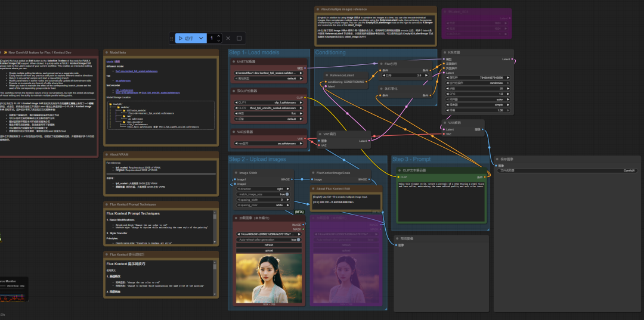Image resolution: width=644 pixels, height=320 pixels.
Task: Collapse the 保存图像 node via title dot
Action: pyautogui.click(x=497, y=159)
